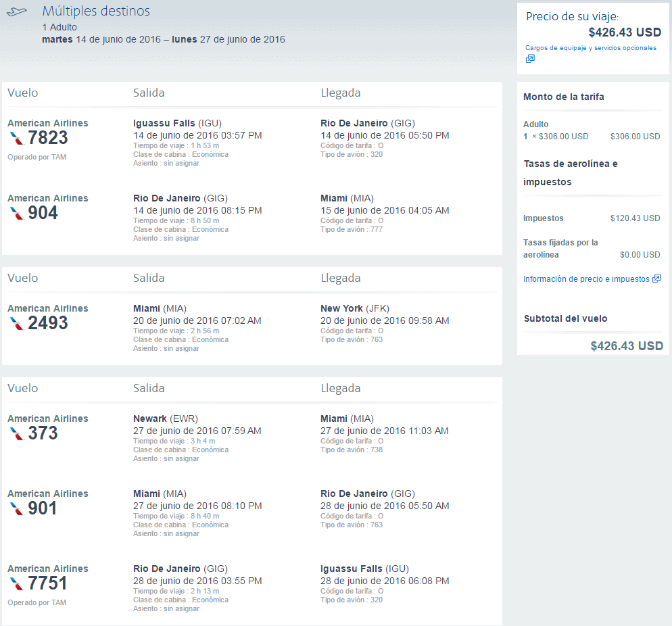Screen dimensions: 672x626
Task: Click flight number 7823
Action: tap(48, 138)
